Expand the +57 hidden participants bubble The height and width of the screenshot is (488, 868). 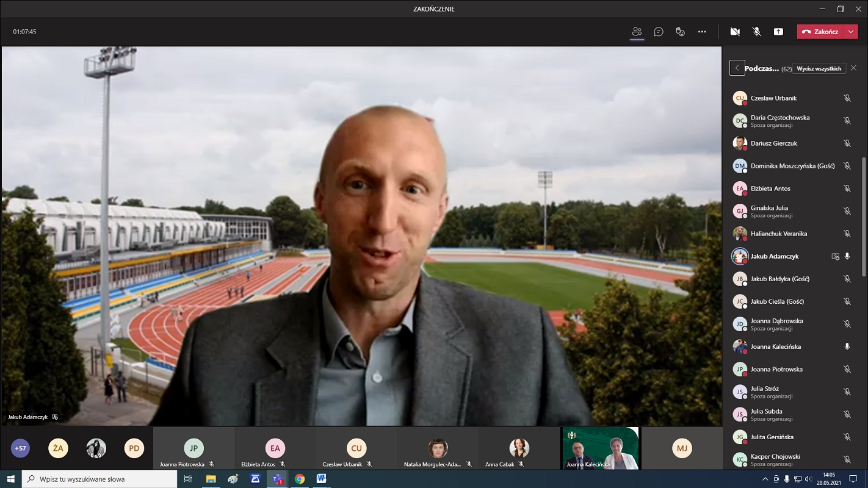click(x=20, y=448)
